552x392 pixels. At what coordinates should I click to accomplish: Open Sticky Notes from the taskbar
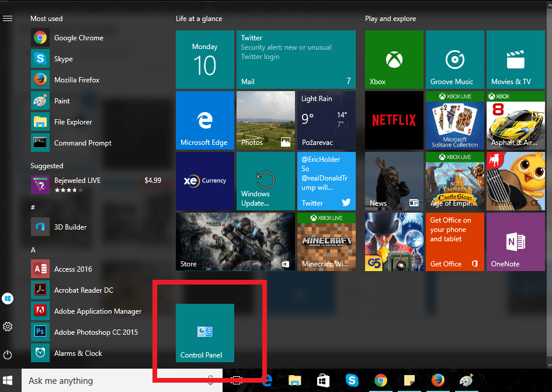click(x=409, y=380)
